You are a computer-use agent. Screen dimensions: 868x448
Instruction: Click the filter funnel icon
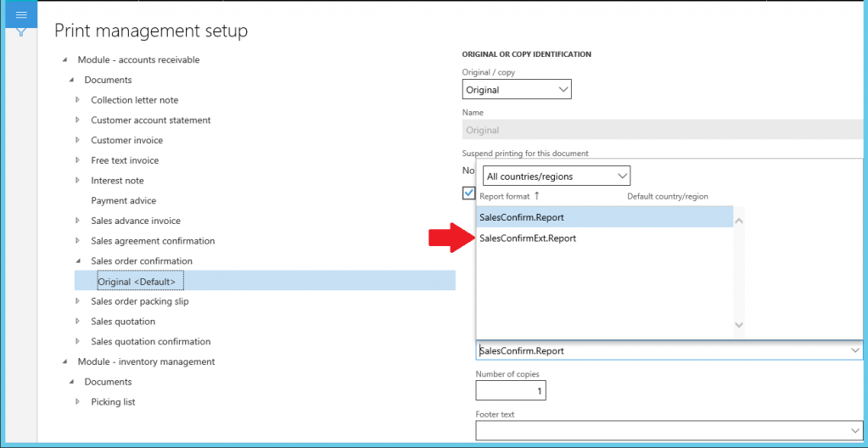[x=21, y=33]
